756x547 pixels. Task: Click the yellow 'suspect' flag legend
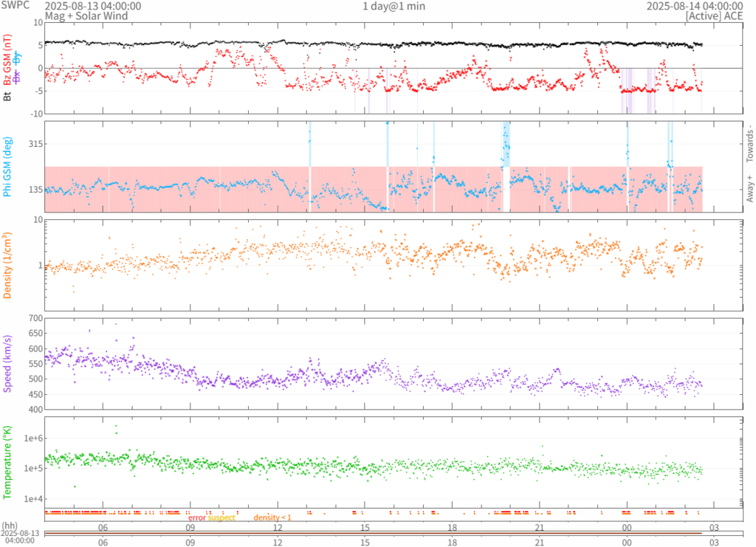click(221, 517)
